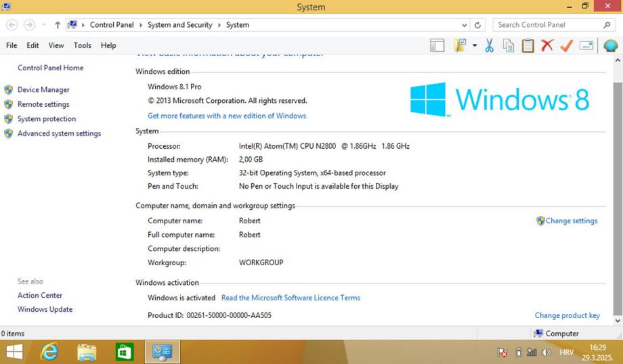This screenshot has width=623, height=364.
Task: Click the Copy pages toolbar icon
Action: pos(508,45)
